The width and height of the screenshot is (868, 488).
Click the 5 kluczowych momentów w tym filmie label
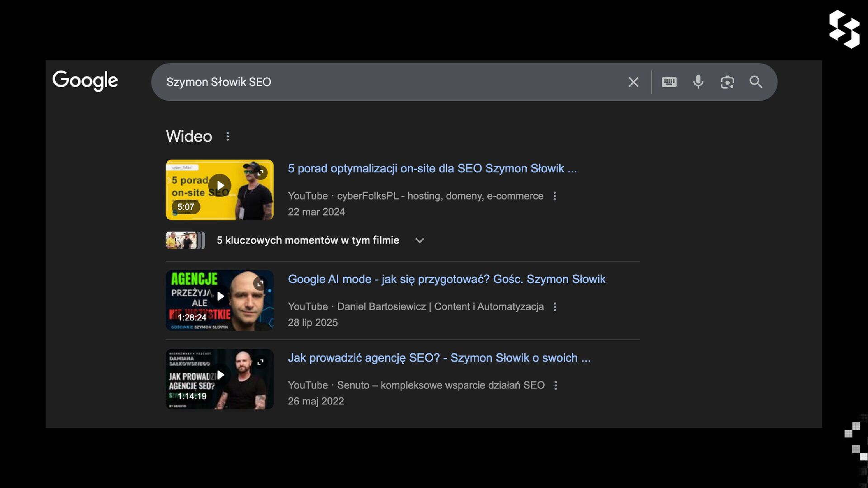click(307, 240)
